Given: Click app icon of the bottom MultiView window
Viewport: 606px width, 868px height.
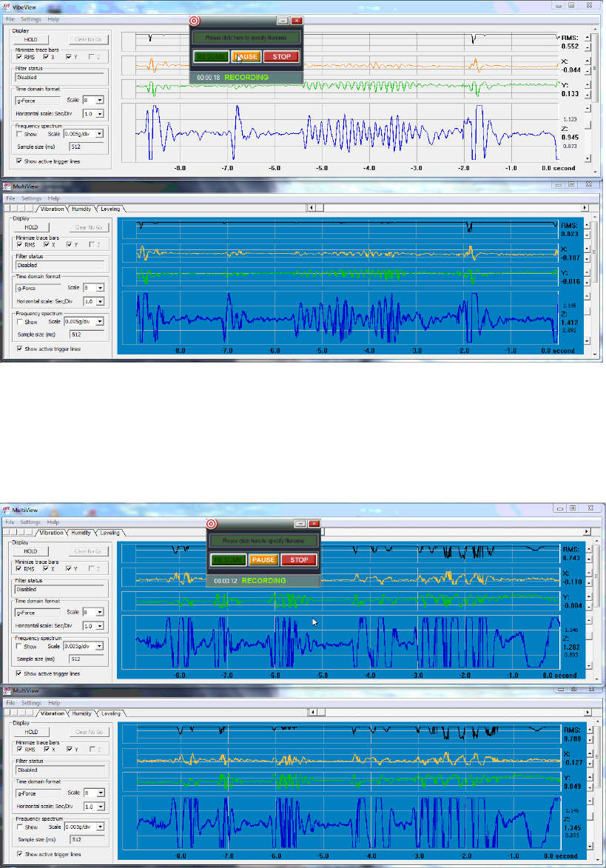Looking at the screenshot, I should click(x=7, y=690).
